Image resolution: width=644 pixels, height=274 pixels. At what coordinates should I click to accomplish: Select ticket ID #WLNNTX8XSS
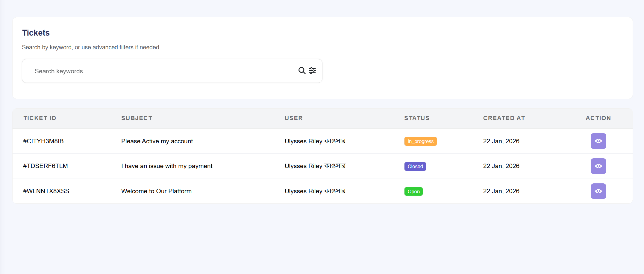[46, 191]
